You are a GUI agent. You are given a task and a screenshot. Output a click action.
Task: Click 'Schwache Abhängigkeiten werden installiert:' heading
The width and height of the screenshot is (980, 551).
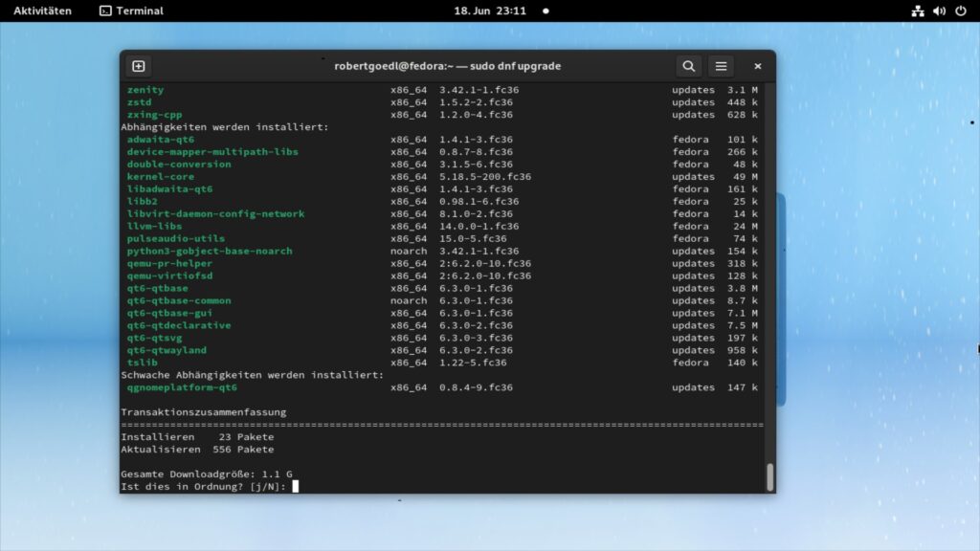[x=252, y=375]
